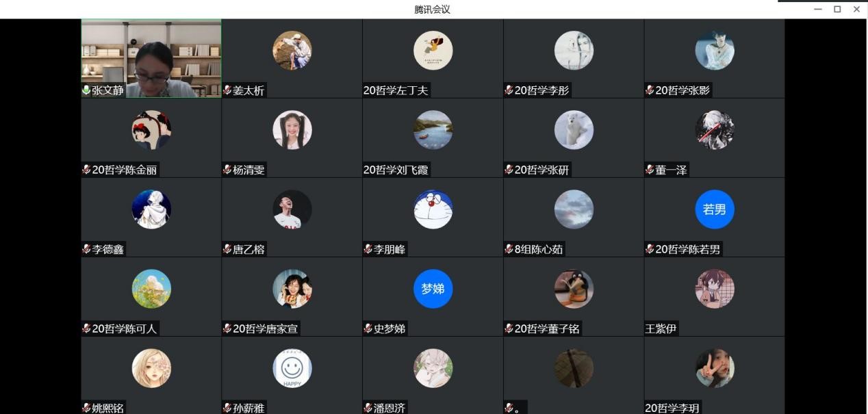
Task: Click the HAPPY smiley avatar of 孙薪雅
Action: (x=292, y=368)
